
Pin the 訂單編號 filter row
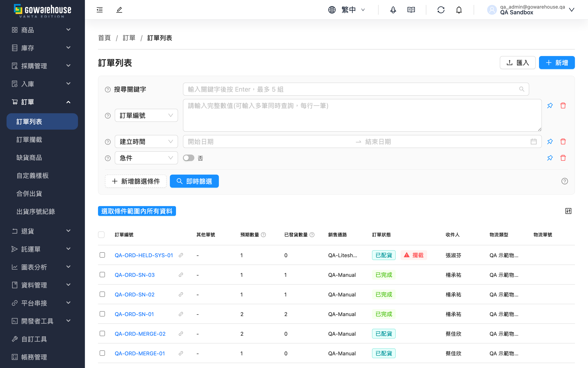click(x=550, y=105)
